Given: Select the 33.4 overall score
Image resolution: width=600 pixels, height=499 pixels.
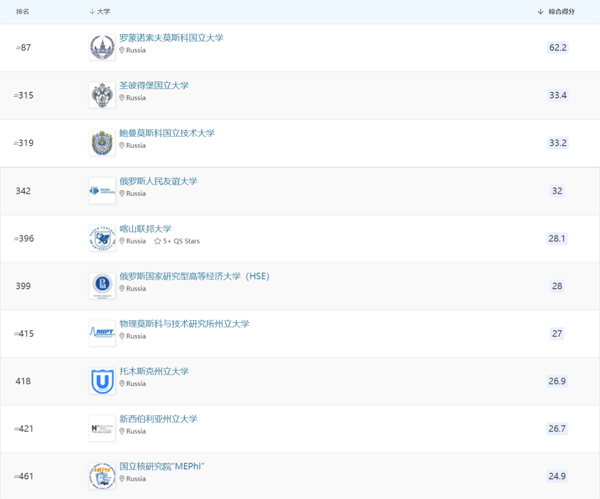Looking at the screenshot, I should tap(558, 95).
